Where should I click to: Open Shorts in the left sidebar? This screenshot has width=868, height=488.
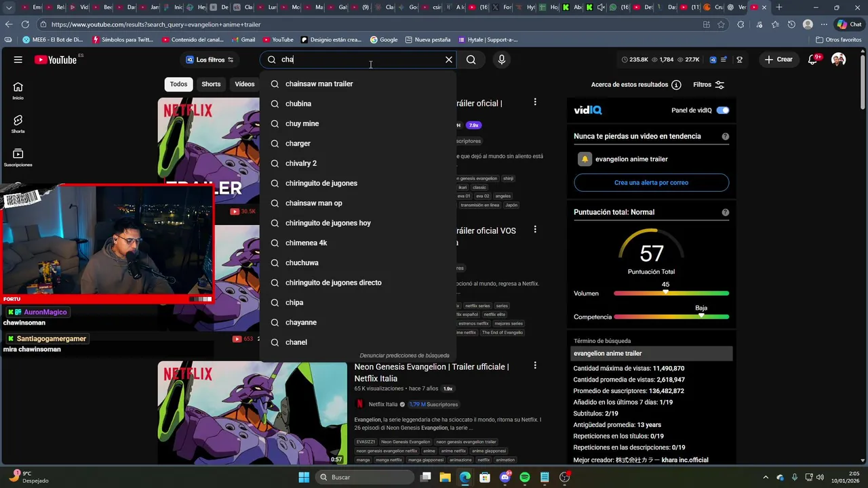click(18, 124)
